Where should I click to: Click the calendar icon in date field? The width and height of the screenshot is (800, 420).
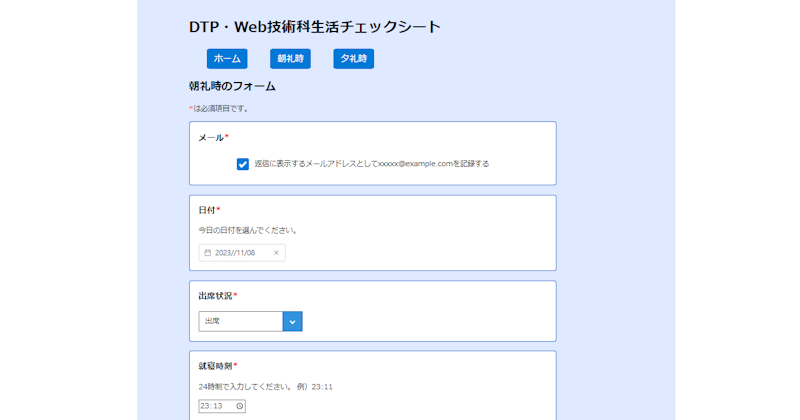[208, 253]
